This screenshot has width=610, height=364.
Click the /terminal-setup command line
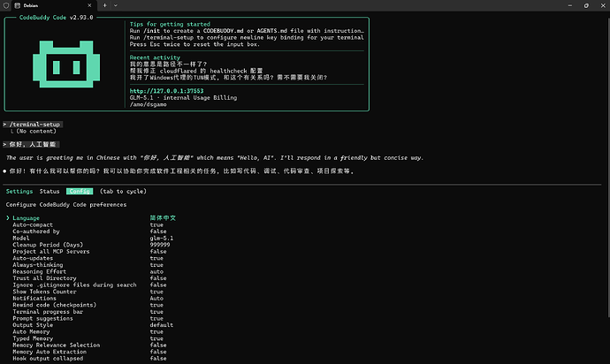(33, 125)
